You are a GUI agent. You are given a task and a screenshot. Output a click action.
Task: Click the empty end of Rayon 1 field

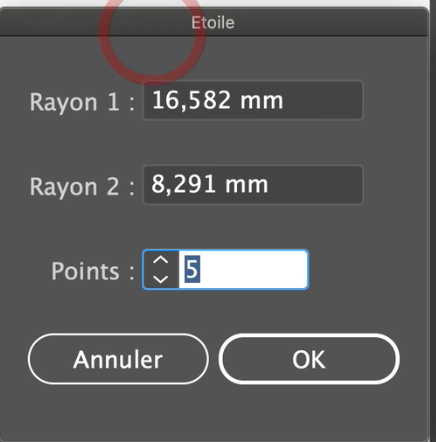(322, 100)
